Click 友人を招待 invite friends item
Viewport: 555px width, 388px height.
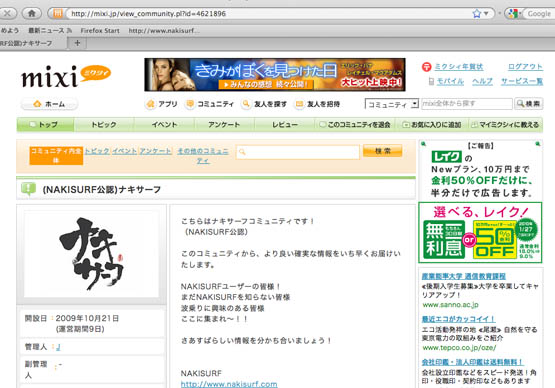[317, 104]
